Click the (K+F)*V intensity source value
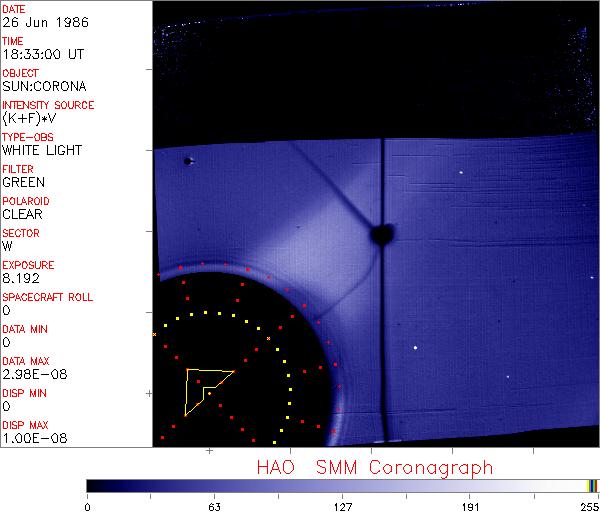 point(32,118)
